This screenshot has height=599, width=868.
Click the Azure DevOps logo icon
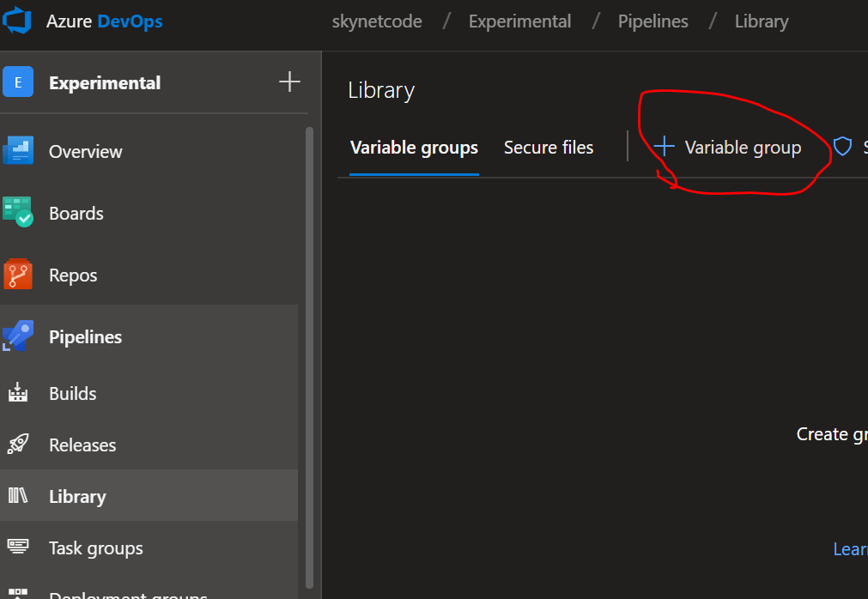pyautogui.click(x=17, y=21)
